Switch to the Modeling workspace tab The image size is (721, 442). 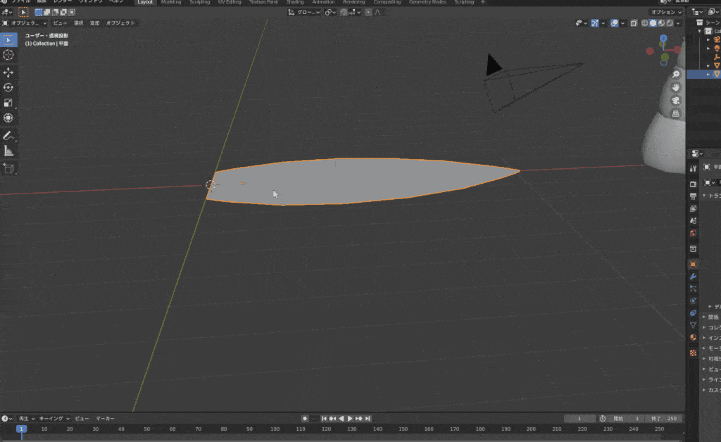[x=171, y=3]
